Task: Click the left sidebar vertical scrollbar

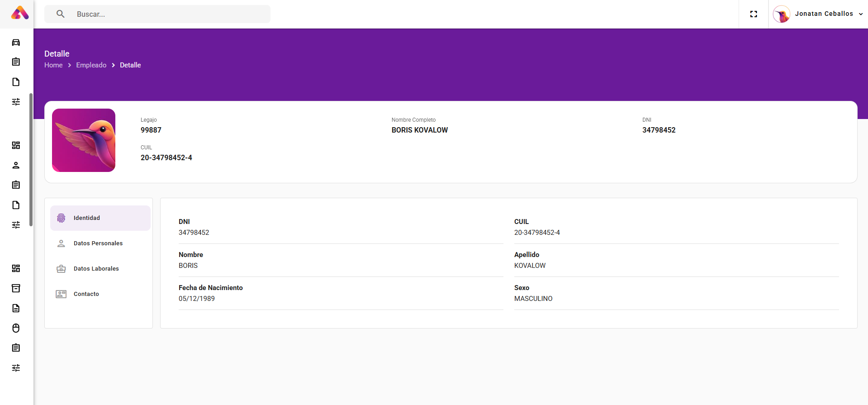Action: click(x=31, y=159)
